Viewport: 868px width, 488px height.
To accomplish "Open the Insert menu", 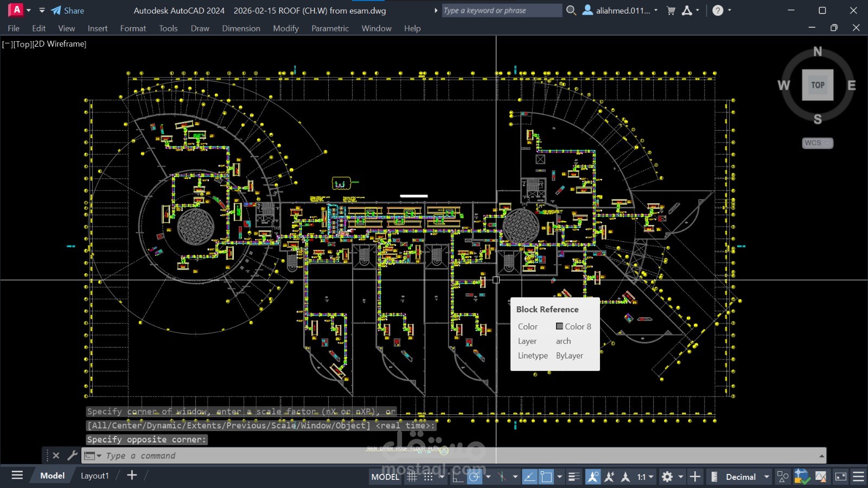I will click(x=98, y=28).
